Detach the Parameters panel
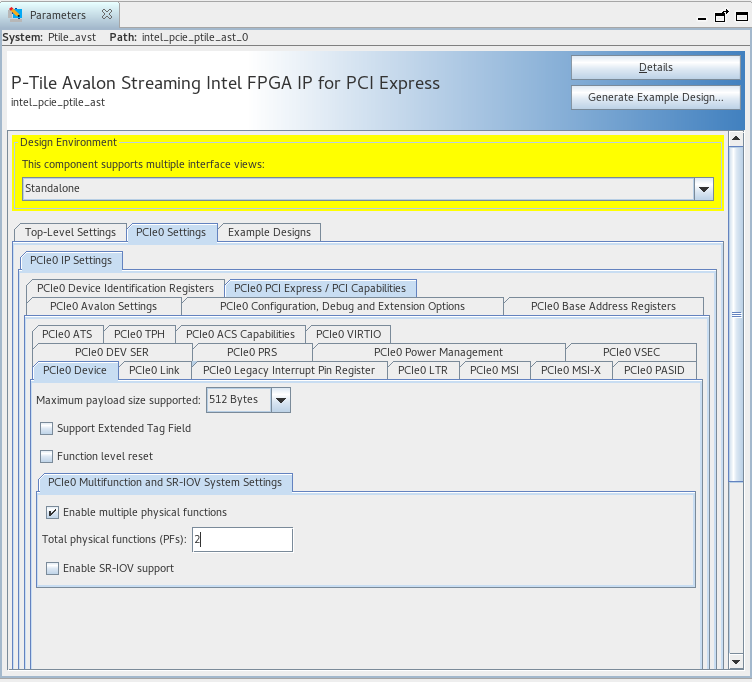Image resolution: width=752 pixels, height=682 pixels. 721,16
